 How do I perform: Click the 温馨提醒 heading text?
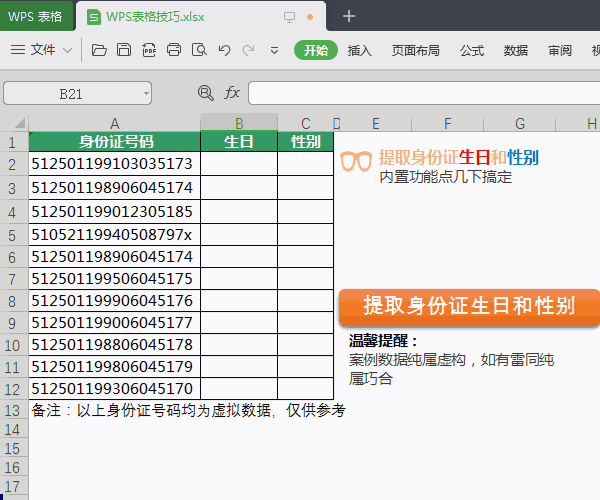coord(383,340)
